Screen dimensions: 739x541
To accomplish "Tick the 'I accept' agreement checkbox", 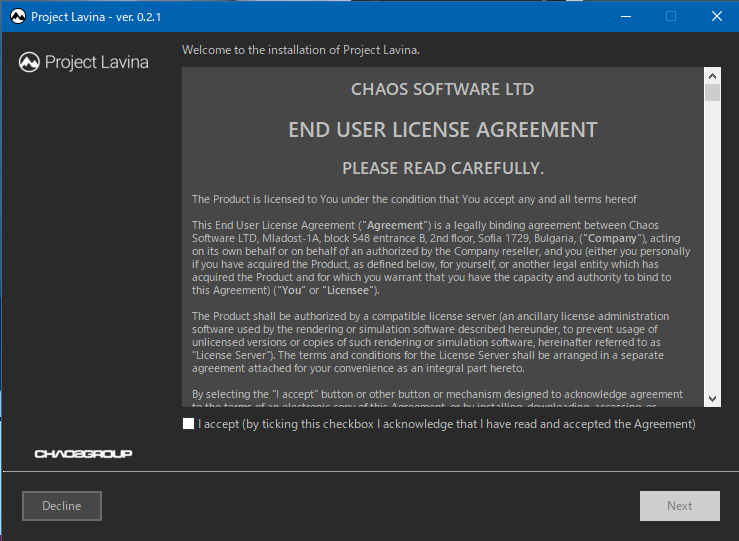I will pyautogui.click(x=189, y=424).
